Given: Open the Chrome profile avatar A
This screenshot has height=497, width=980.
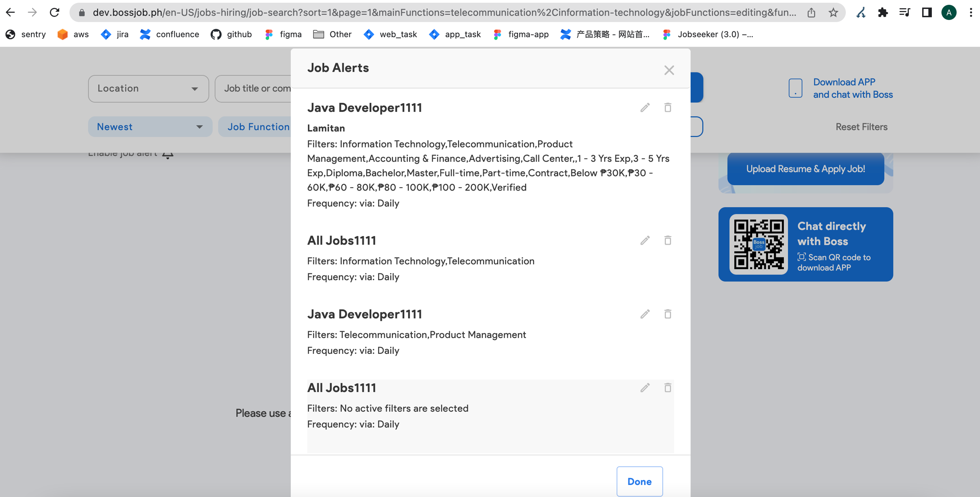Looking at the screenshot, I should 949,13.
